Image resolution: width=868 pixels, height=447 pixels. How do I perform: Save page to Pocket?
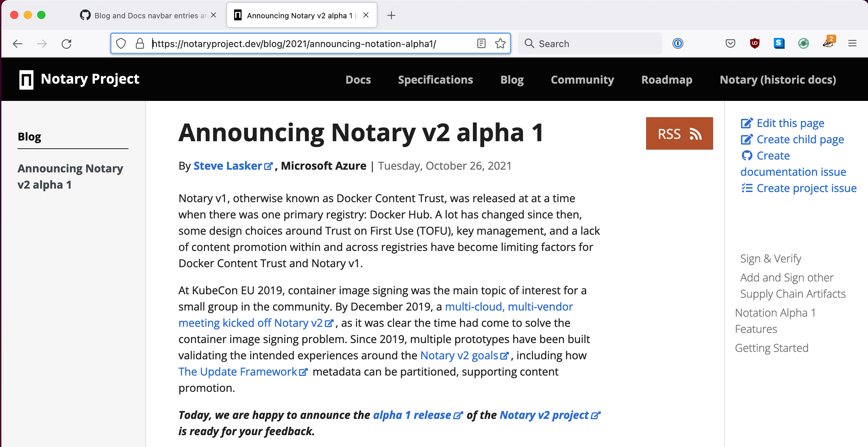pyautogui.click(x=730, y=43)
